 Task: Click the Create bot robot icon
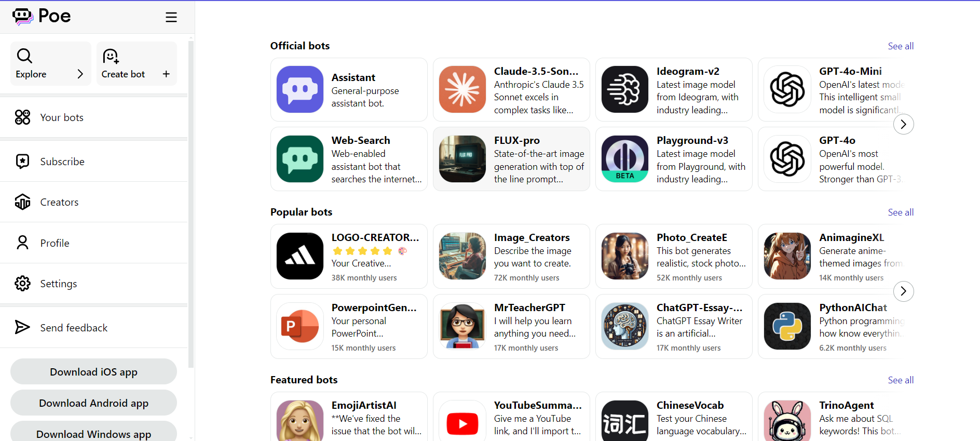(111, 56)
